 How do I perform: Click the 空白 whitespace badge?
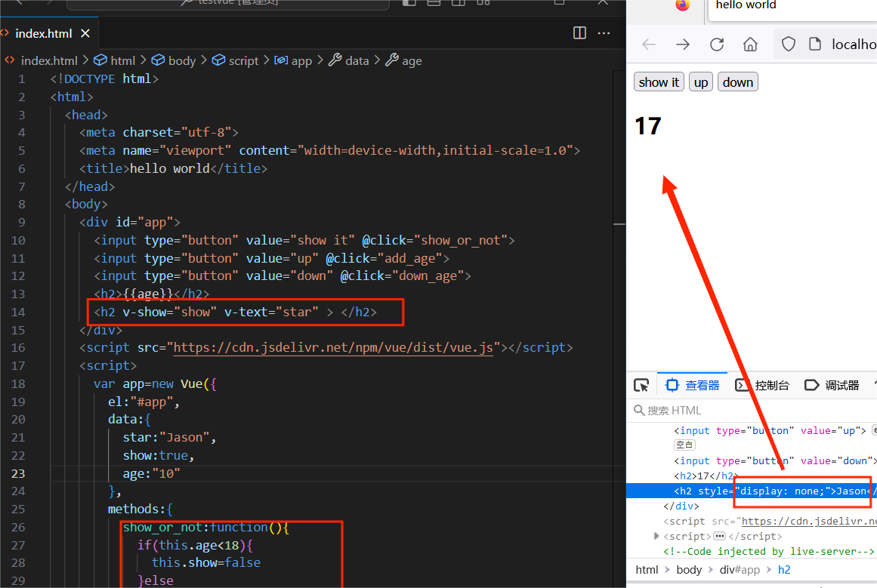(x=684, y=445)
